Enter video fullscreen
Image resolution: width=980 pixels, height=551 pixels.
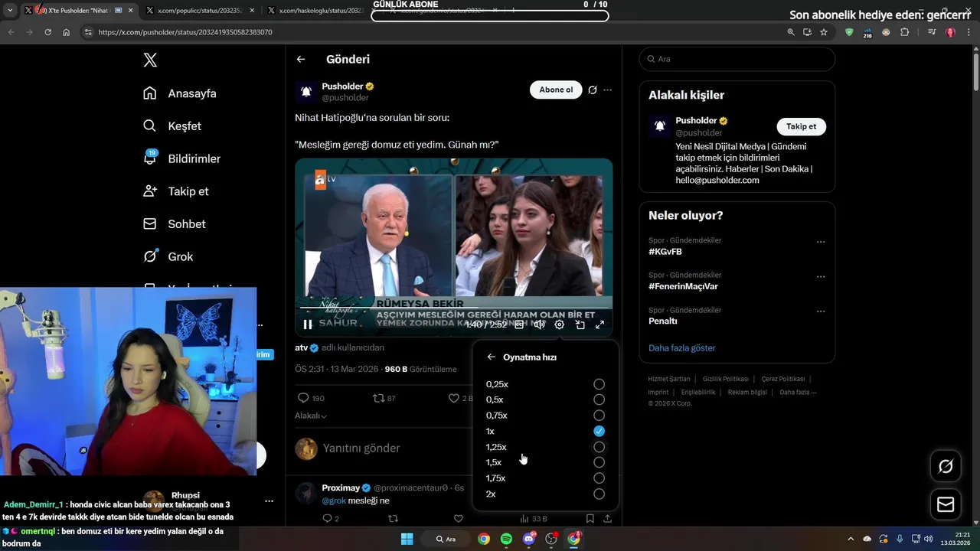point(600,324)
